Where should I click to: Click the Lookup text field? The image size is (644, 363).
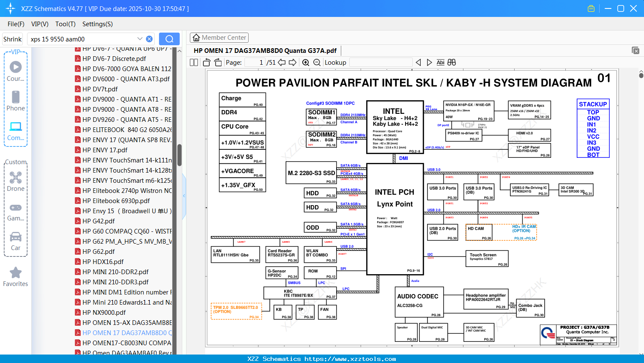tap(381, 63)
